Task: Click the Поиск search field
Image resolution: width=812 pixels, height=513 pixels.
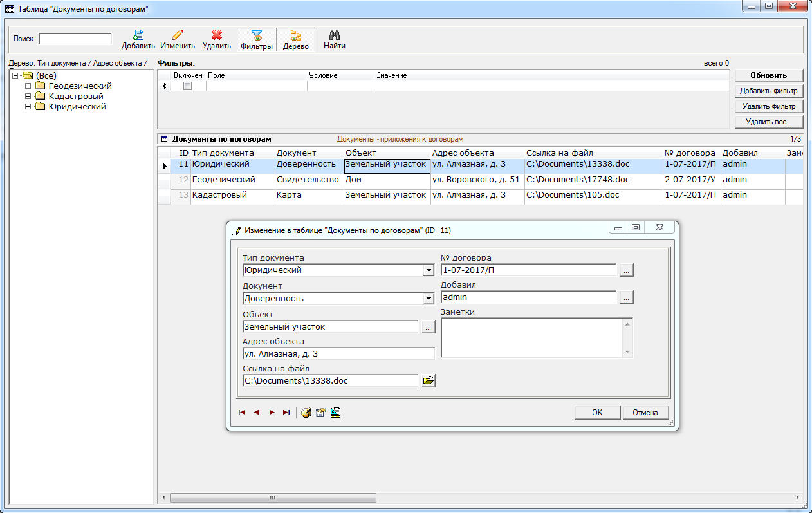Action: 75,39
